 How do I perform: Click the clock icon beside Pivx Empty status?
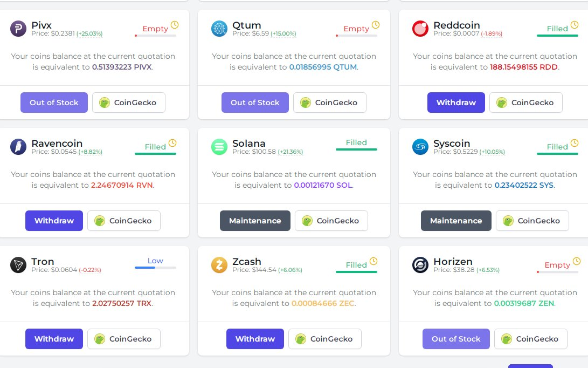(175, 25)
